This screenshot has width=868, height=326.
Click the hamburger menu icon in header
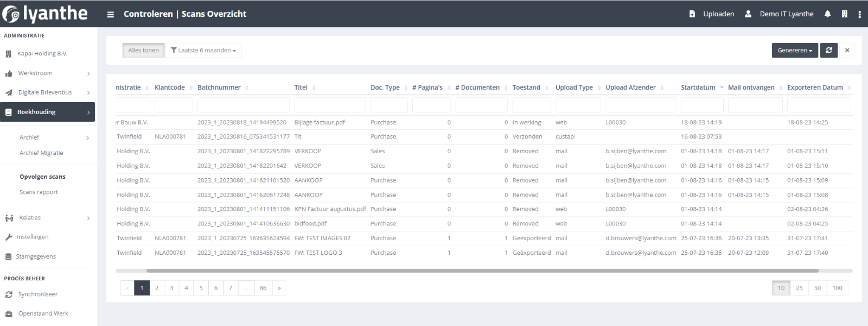[x=111, y=15]
